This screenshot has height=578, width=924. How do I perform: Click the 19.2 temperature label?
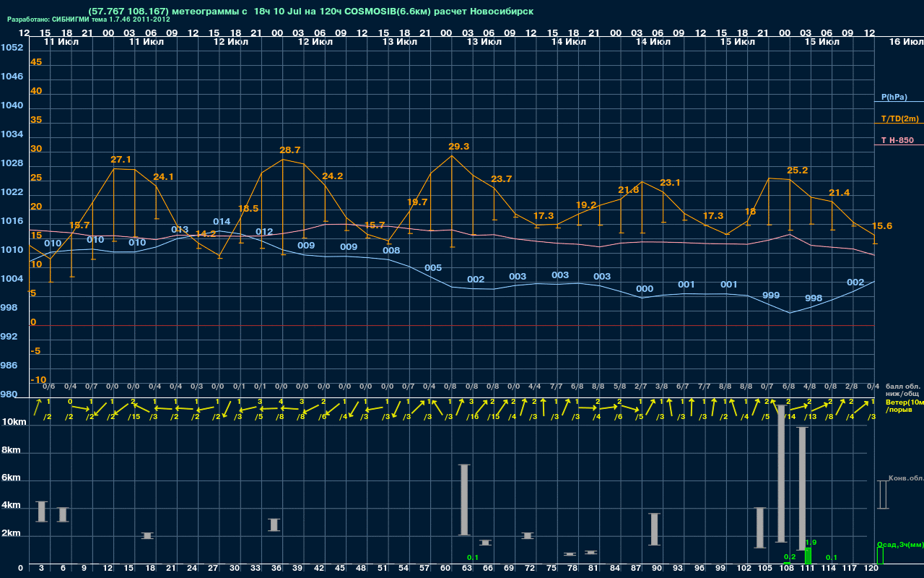coord(585,205)
